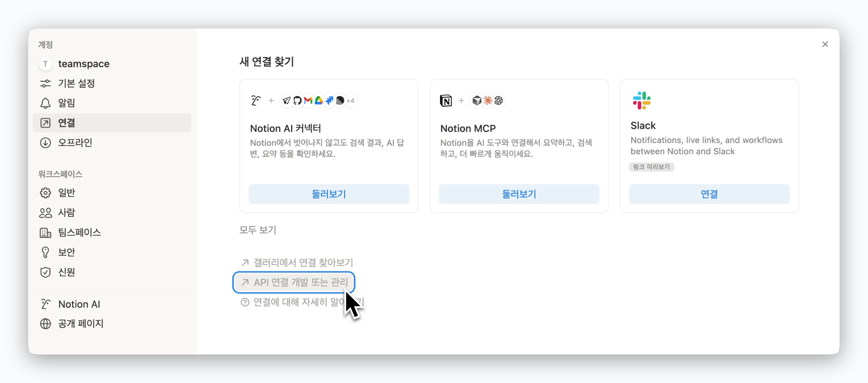Go to 팀스페이스 settings section
Image resolution: width=868 pixels, height=383 pixels.
[80, 232]
